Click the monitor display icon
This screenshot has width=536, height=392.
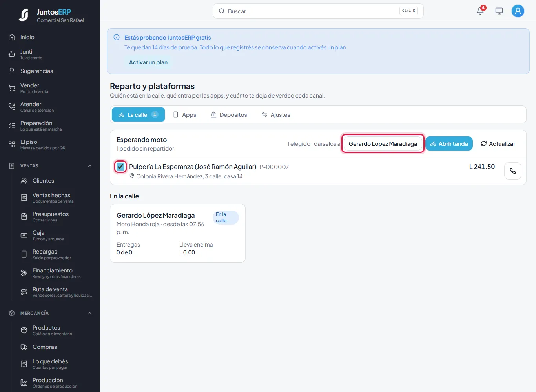(x=499, y=11)
